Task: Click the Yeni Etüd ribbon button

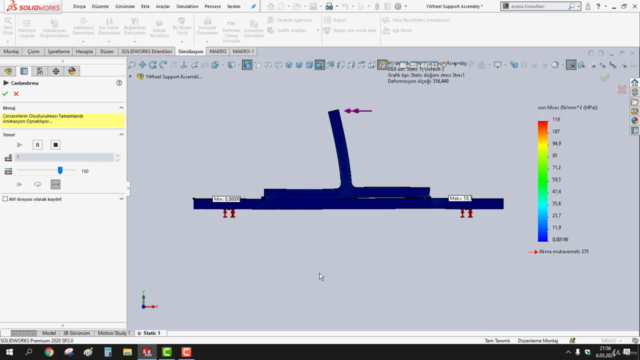Action: [8, 27]
